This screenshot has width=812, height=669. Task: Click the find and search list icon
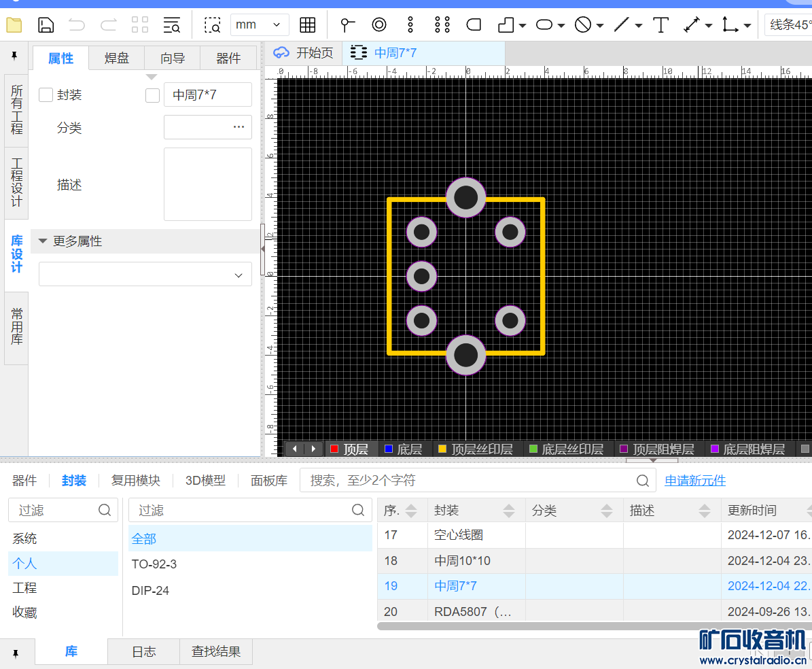pyautogui.click(x=172, y=25)
